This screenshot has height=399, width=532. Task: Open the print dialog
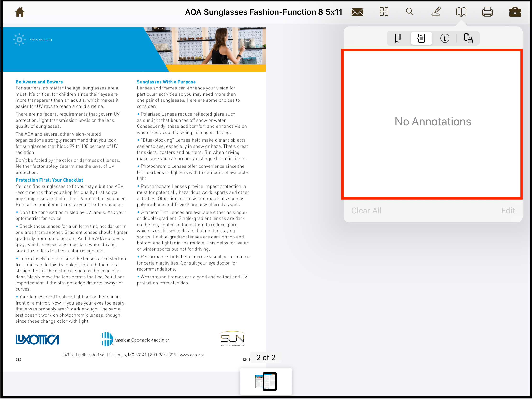click(x=488, y=12)
